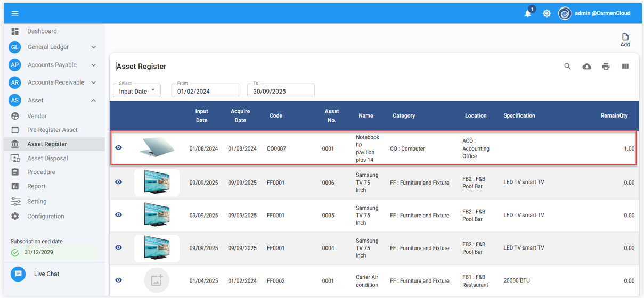Image resolution: width=644 pixels, height=298 pixels.
Task: Open settings gear in top bar
Action: coord(547,13)
